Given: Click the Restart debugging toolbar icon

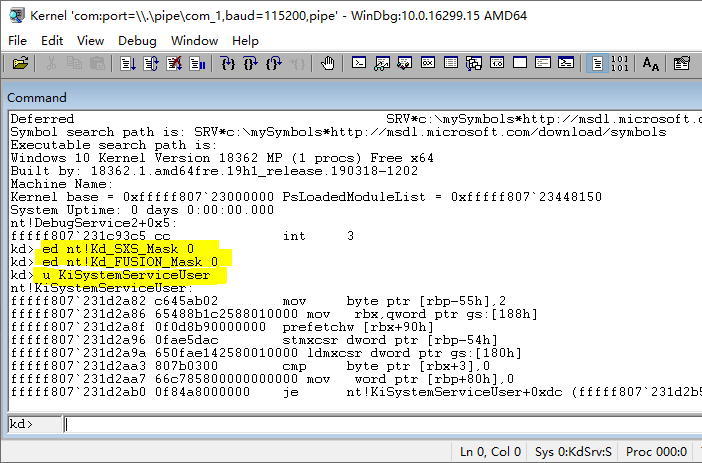Looking at the screenshot, I should pos(151,64).
